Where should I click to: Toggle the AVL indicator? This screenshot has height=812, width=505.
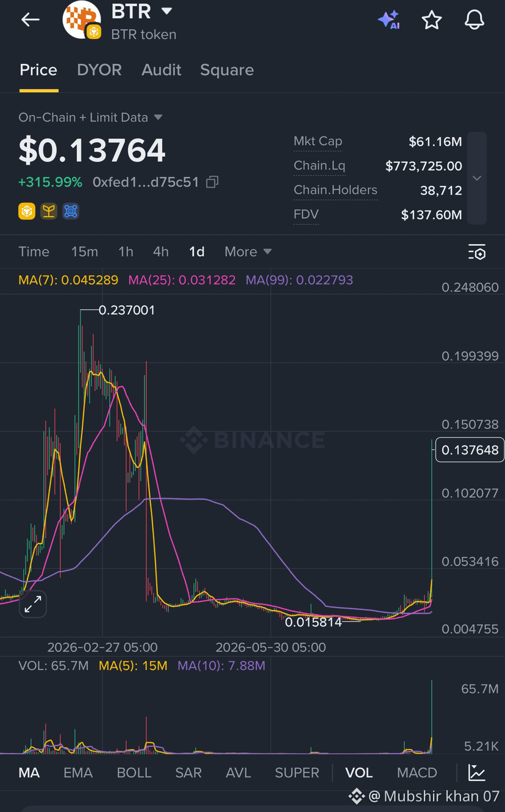tap(238, 772)
